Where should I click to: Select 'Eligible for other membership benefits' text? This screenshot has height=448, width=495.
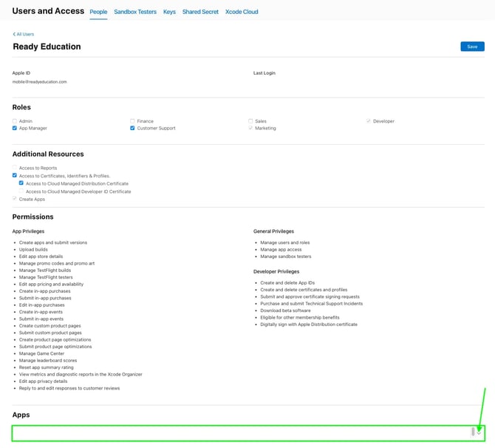coord(300,317)
